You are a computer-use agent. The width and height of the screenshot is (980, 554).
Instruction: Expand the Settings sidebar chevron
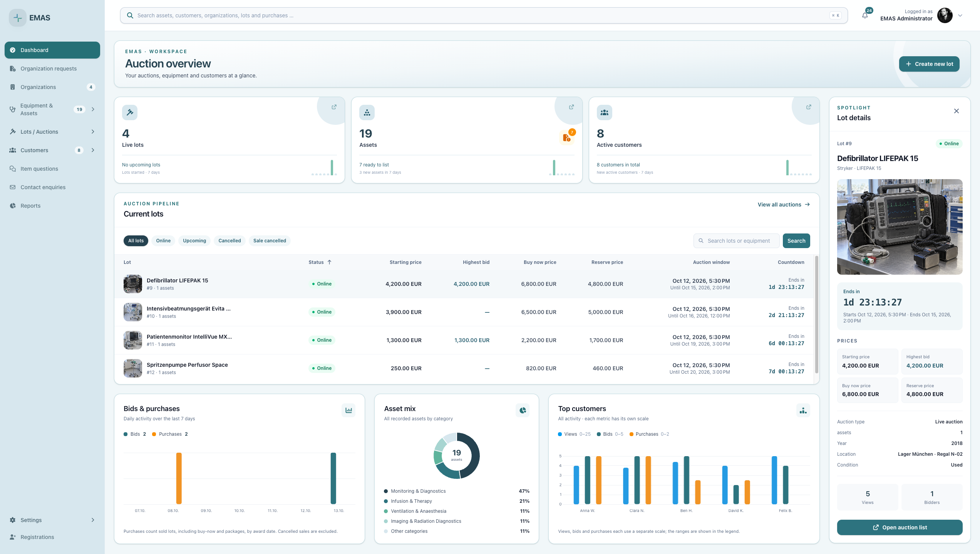(93, 520)
